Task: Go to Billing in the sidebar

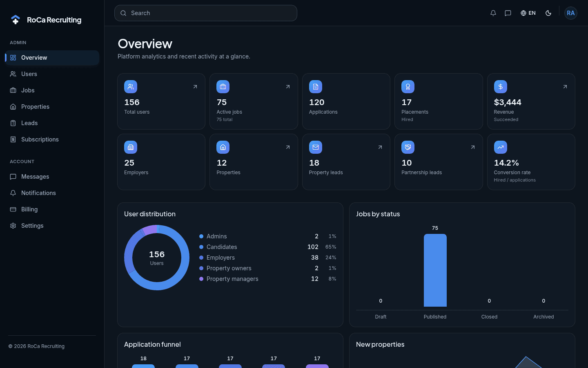Action: click(x=52, y=209)
